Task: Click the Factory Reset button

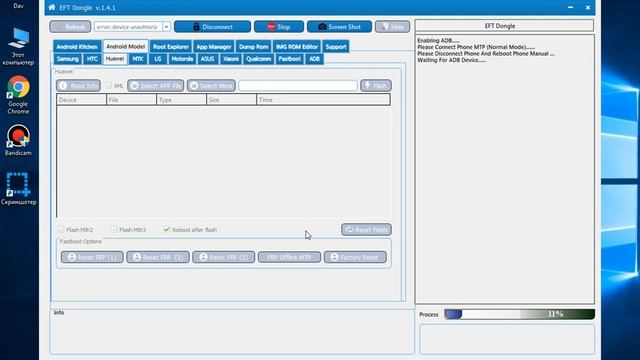Action: pos(355,257)
